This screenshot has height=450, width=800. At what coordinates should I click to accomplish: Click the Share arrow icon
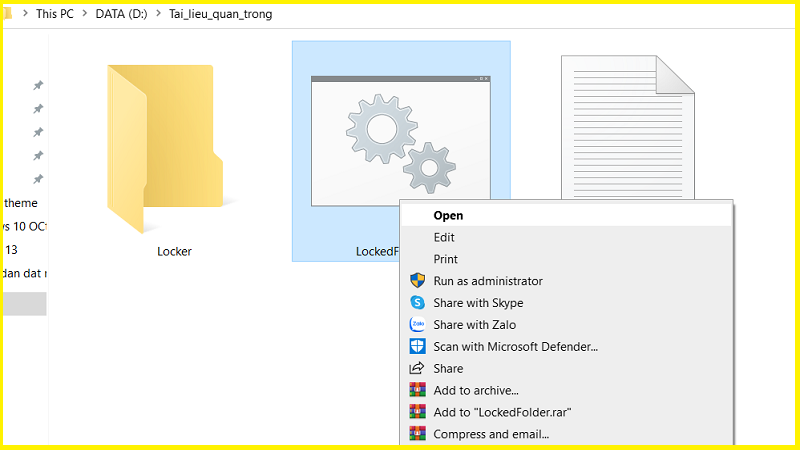pyautogui.click(x=417, y=368)
